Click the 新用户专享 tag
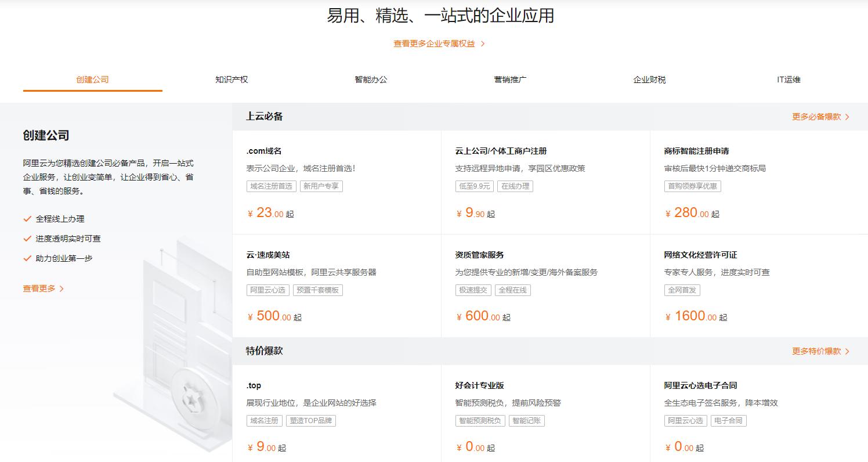868x462 pixels. tap(321, 186)
